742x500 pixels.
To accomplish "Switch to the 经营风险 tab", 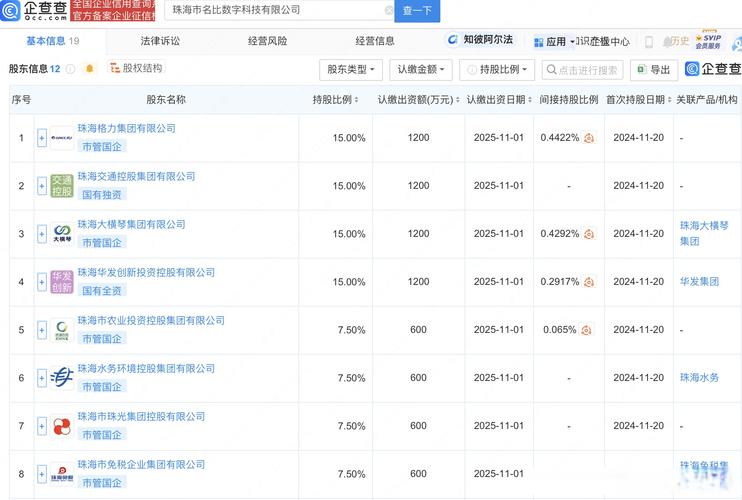I will pos(267,41).
